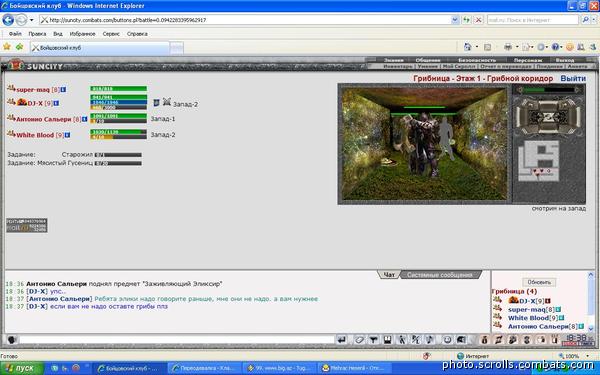This screenshot has height=375, width=600.
Task: Open the Общение game menu
Action: (x=428, y=60)
